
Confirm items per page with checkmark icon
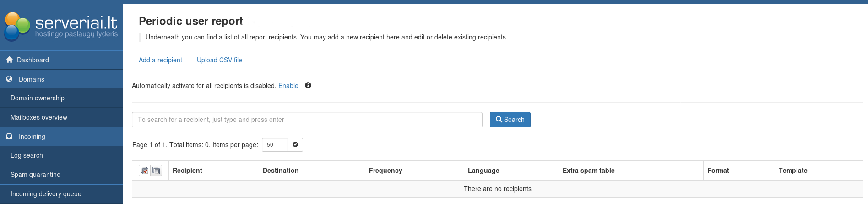tap(295, 145)
